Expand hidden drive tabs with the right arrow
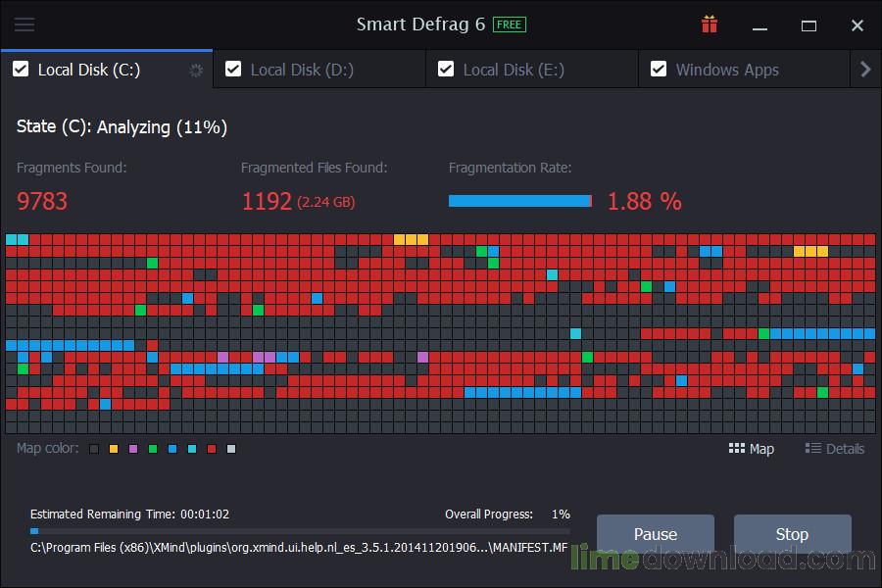This screenshot has height=588, width=882. (x=864, y=69)
